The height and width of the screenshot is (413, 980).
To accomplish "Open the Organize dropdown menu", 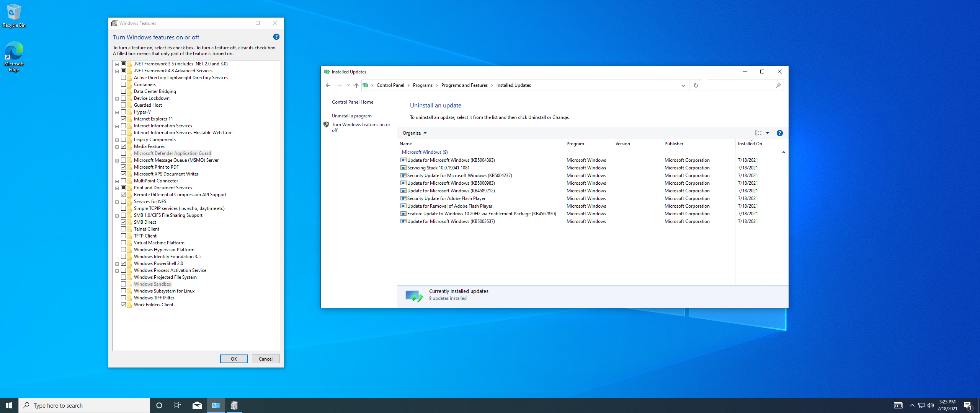I will coord(415,133).
